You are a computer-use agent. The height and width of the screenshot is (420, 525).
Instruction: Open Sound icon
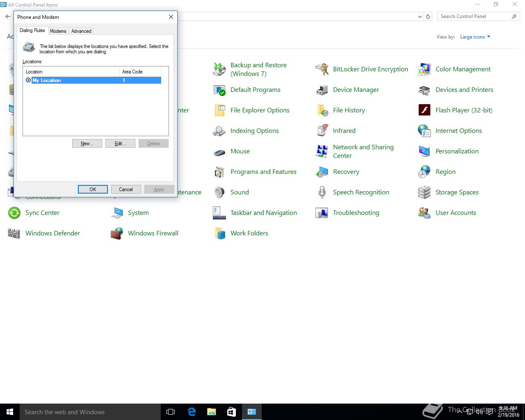219,192
